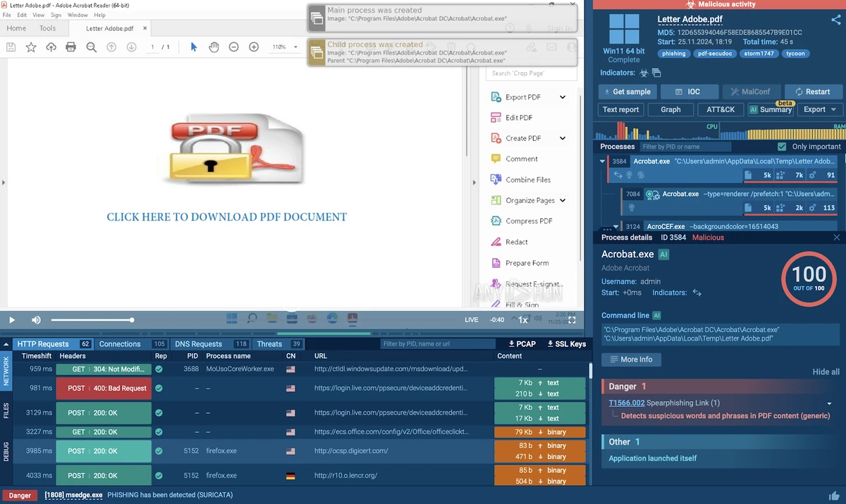Screen dimensions: 846x504
Task: Choose the selection arrow tool in Acrobat
Action: click(x=194, y=47)
